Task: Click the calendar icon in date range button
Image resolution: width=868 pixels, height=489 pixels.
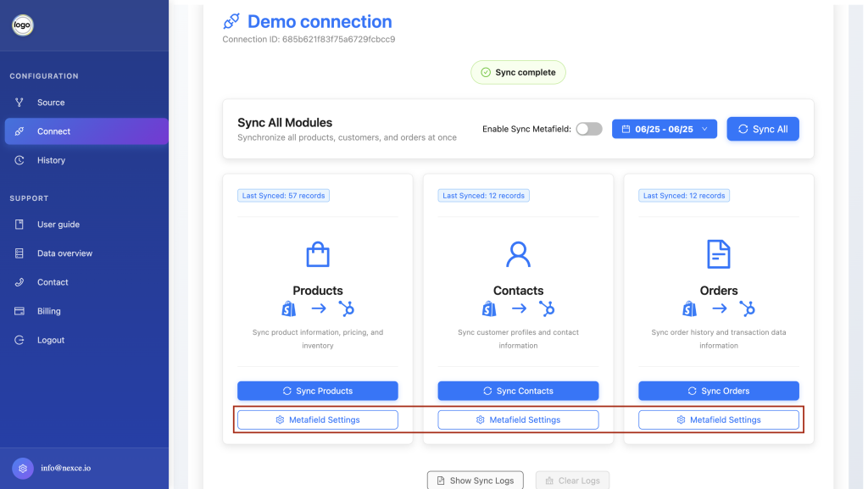Action: point(626,129)
